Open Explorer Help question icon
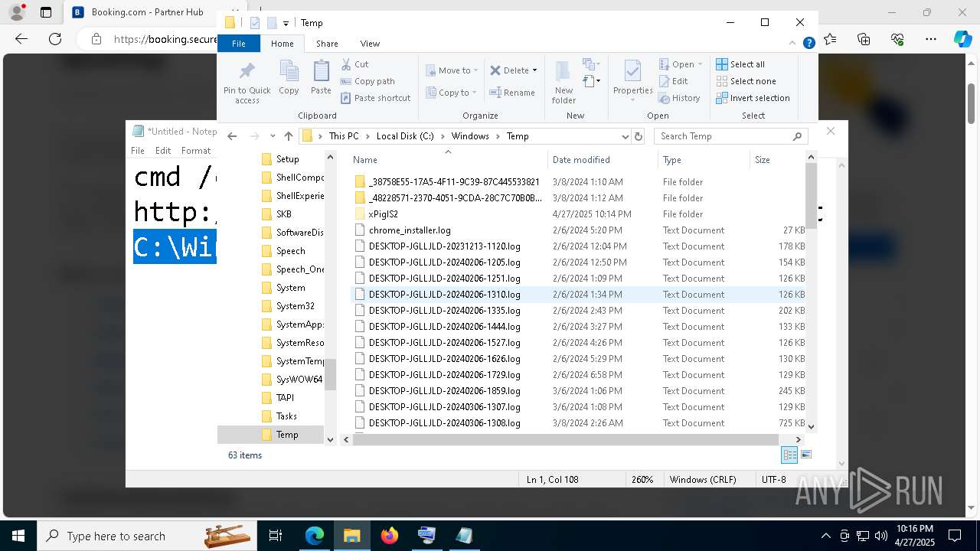 click(808, 44)
